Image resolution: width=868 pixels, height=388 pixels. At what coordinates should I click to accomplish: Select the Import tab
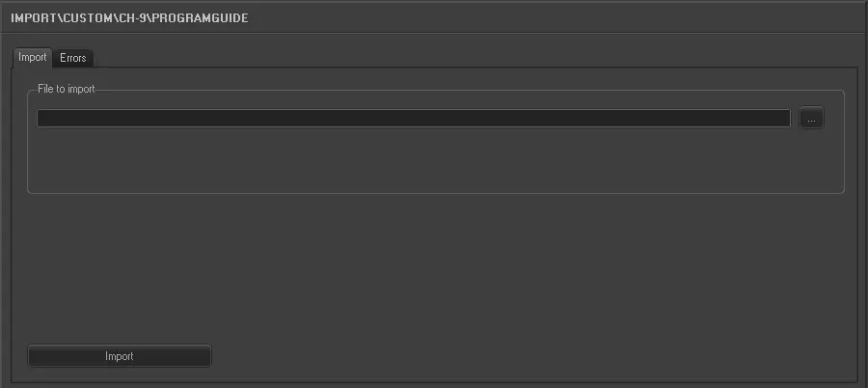click(33, 58)
